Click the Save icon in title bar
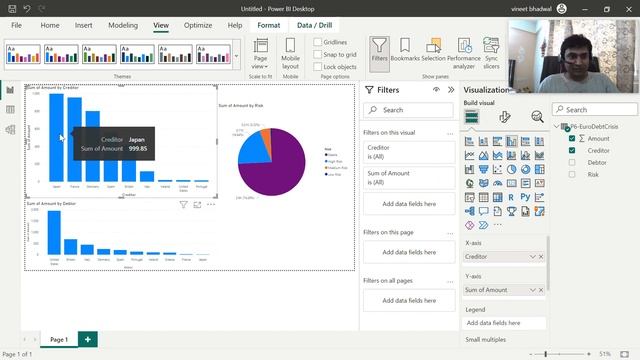Image resolution: width=640 pixels, height=360 pixels. click(x=12, y=9)
